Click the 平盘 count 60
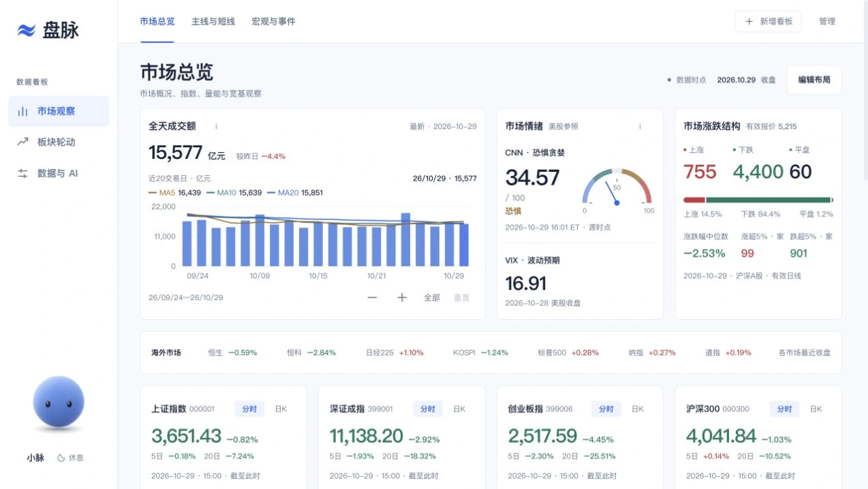 click(x=801, y=172)
